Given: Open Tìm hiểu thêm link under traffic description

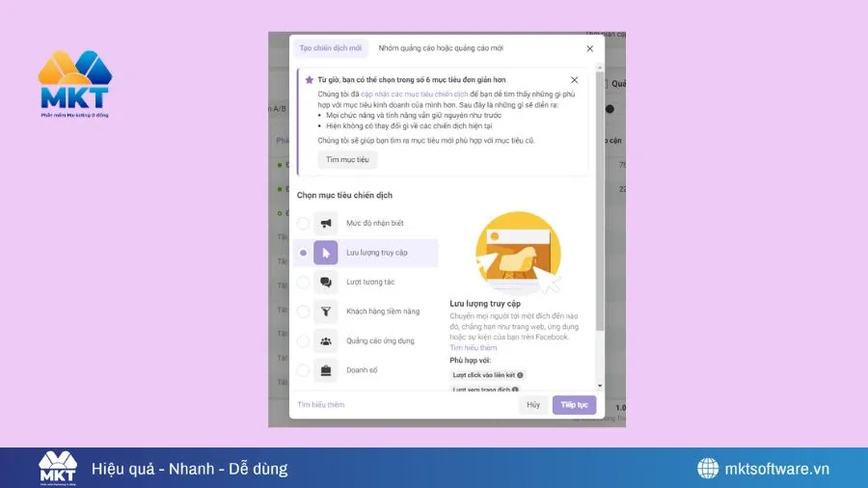Looking at the screenshot, I should point(474,347).
